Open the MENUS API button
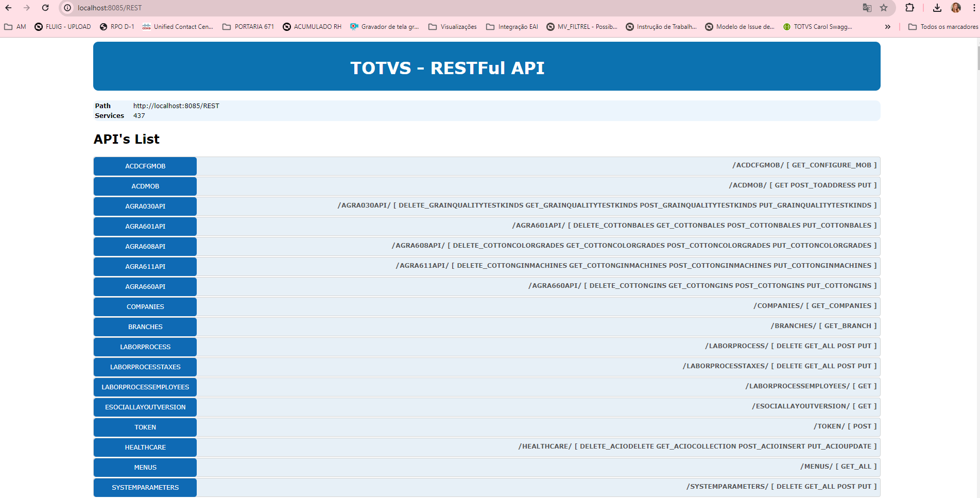The height and width of the screenshot is (498, 980). [x=145, y=468]
